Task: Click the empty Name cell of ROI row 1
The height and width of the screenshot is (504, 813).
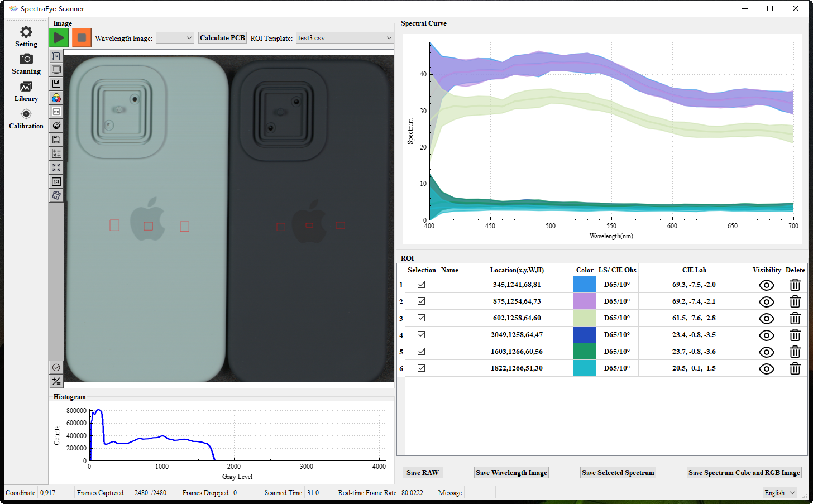Action: (449, 284)
